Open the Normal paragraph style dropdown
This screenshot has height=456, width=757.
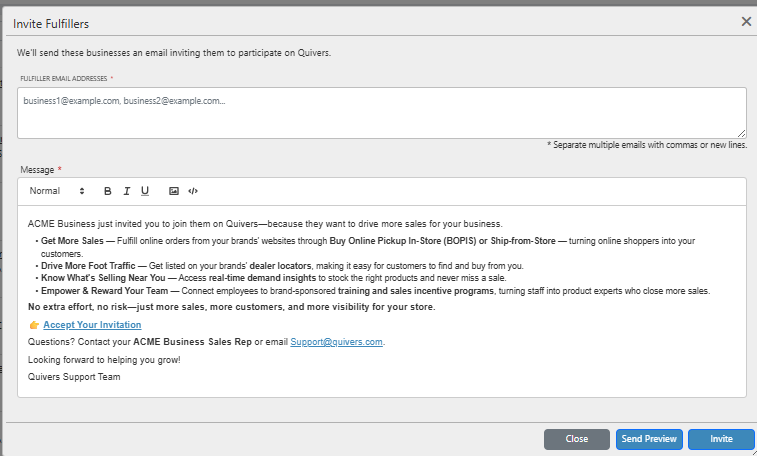57,191
